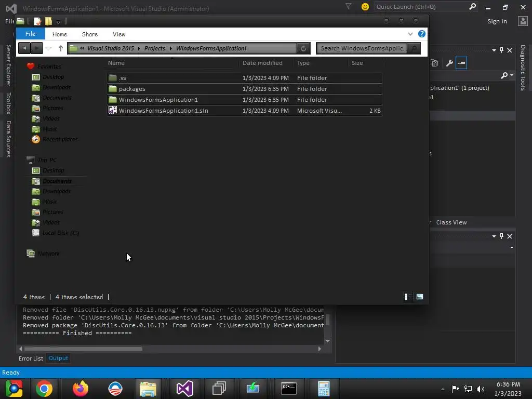The width and height of the screenshot is (532, 399).
Task: Open Command Prompt from the taskbar
Action: [x=289, y=389]
